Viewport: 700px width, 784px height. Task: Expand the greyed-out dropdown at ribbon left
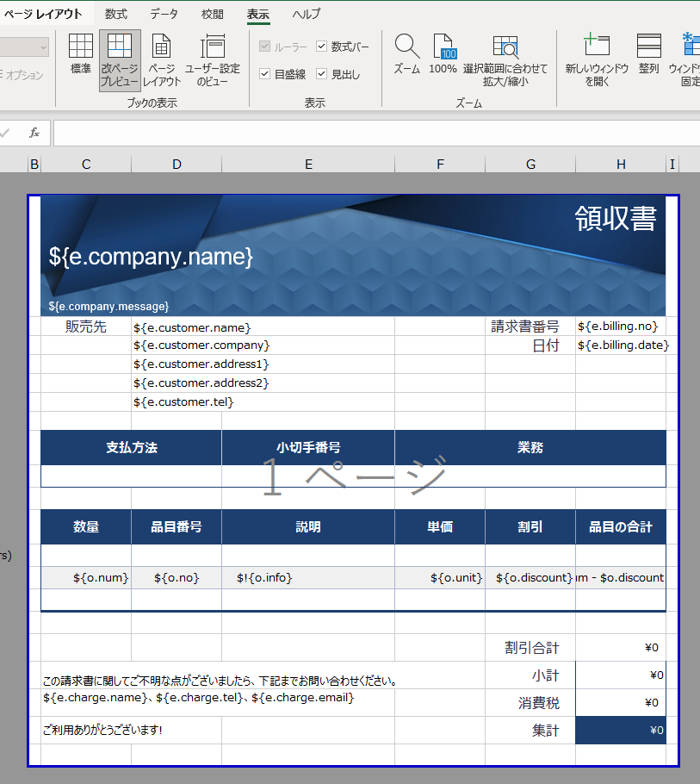pyautogui.click(x=43, y=47)
